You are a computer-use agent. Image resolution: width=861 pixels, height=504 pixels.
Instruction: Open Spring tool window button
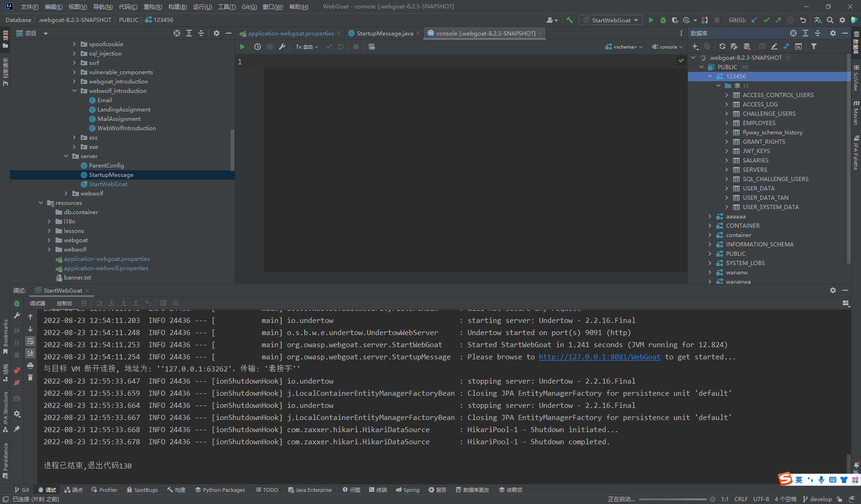407,490
